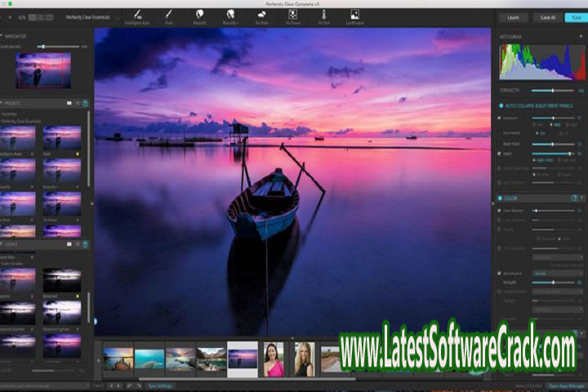This screenshot has height=392, width=588.
Task: Click help icon in Presets panel header
Action: (86, 103)
